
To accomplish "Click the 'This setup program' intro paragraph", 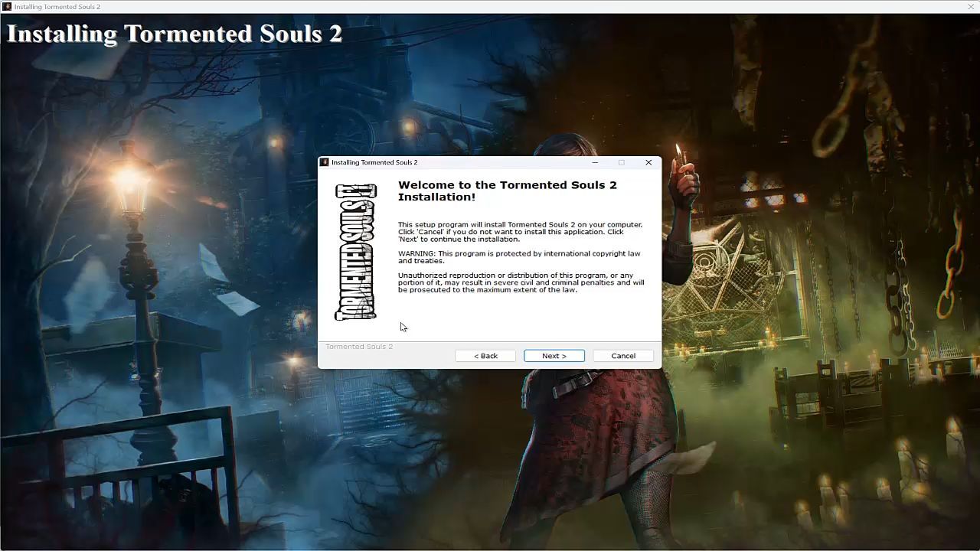I will pos(519,232).
